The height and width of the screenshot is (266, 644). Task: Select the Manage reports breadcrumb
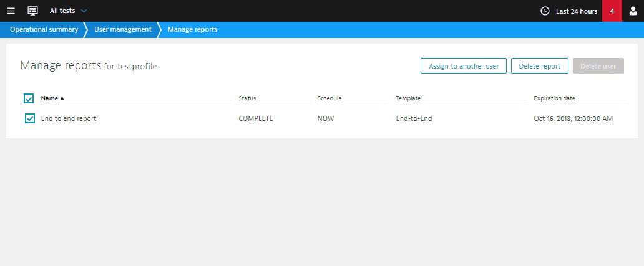(x=192, y=29)
